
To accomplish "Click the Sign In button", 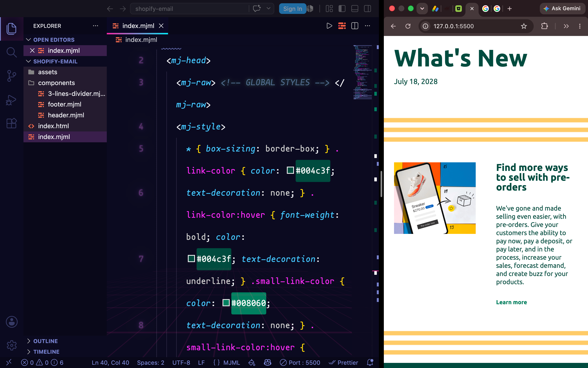I will 293,9.
